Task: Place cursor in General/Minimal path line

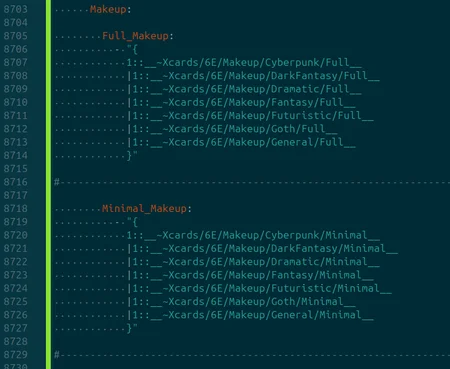Action: (251, 315)
